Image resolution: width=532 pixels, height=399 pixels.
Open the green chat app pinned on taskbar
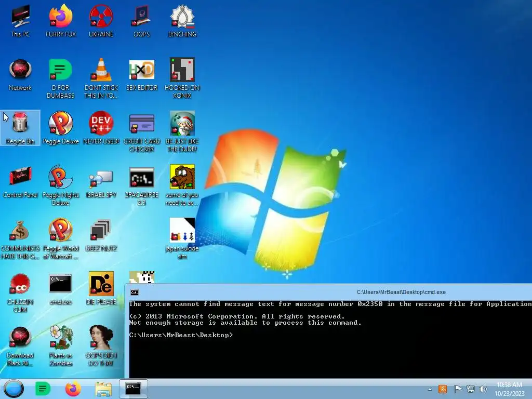click(43, 389)
